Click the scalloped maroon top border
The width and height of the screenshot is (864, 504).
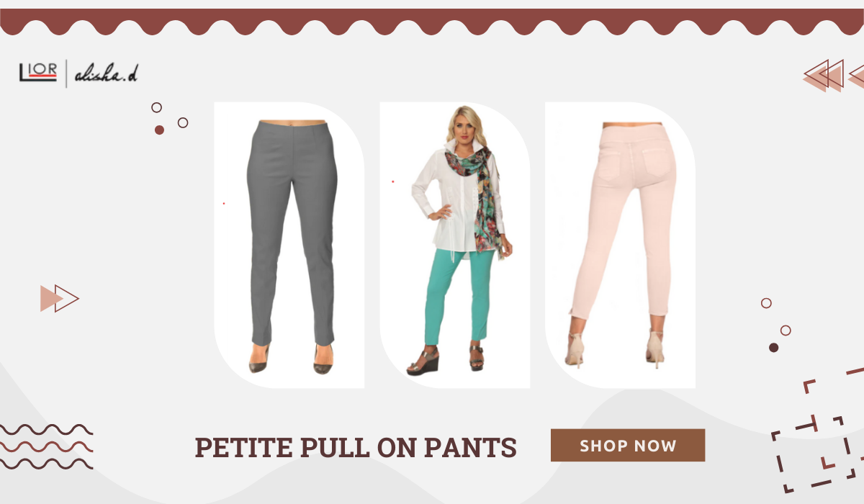click(432, 22)
